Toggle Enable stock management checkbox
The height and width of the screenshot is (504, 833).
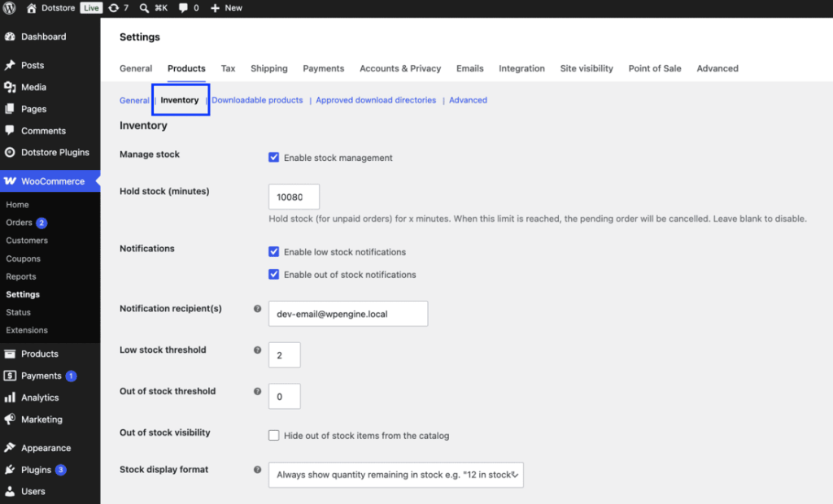pos(273,157)
